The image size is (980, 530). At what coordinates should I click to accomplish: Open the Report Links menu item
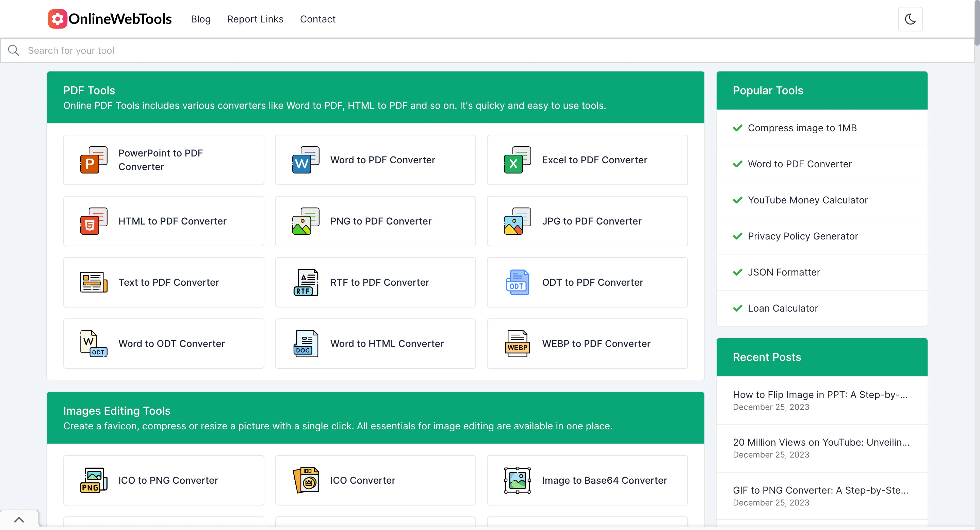point(255,19)
